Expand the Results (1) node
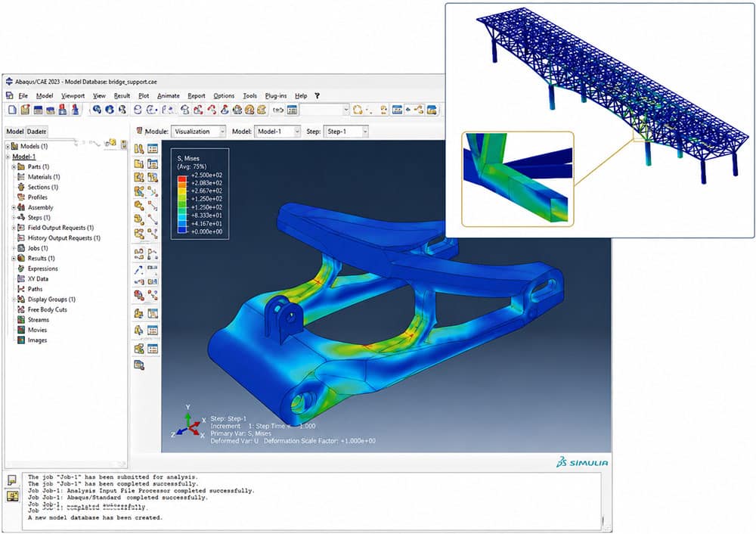 coord(14,259)
